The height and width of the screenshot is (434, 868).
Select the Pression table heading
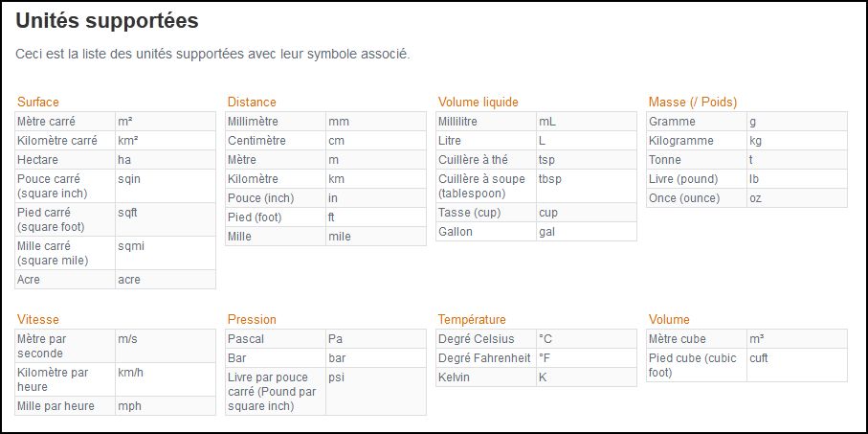[252, 319]
